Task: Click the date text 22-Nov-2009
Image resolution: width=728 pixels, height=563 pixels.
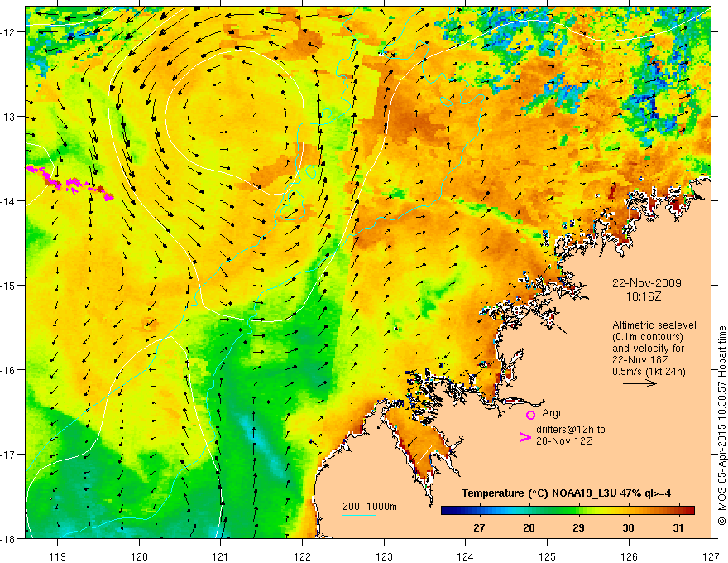Action: [x=647, y=283]
